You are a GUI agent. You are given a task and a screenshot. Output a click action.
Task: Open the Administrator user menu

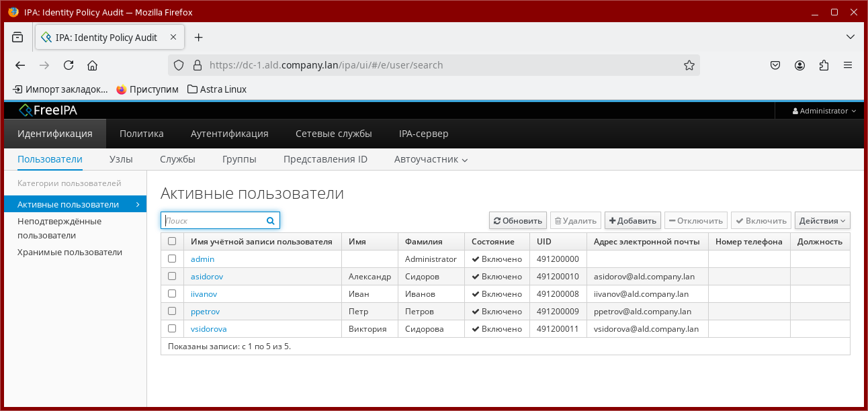(x=824, y=111)
